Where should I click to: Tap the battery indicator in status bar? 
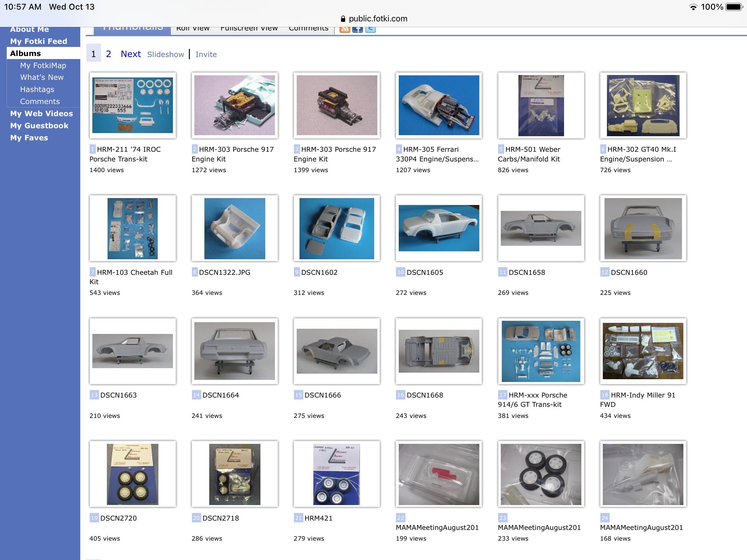734,7
